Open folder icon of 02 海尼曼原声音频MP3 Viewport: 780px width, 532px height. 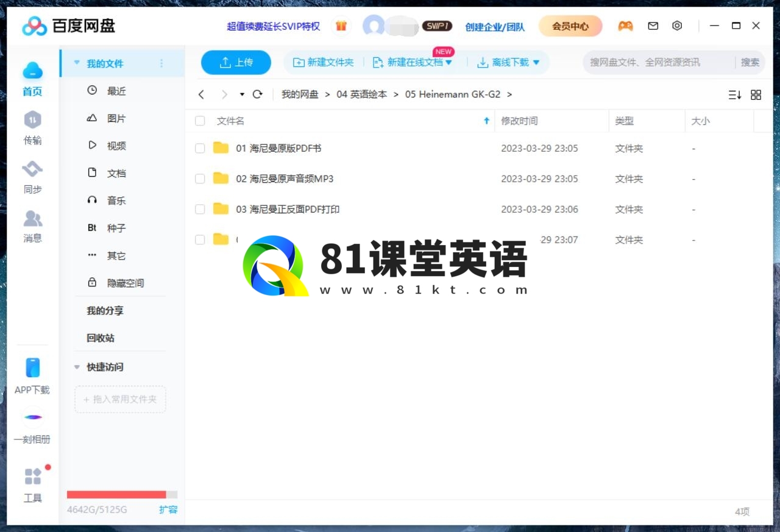[x=221, y=178]
